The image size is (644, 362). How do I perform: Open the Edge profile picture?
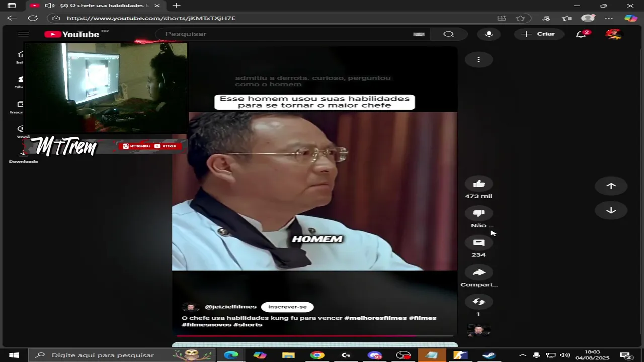coord(588,18)
